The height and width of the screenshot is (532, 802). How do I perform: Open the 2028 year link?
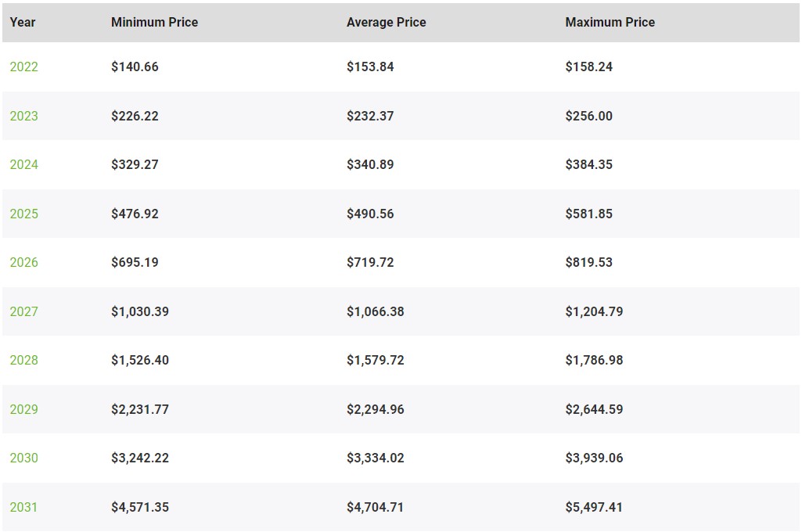(x=24, y=360)
